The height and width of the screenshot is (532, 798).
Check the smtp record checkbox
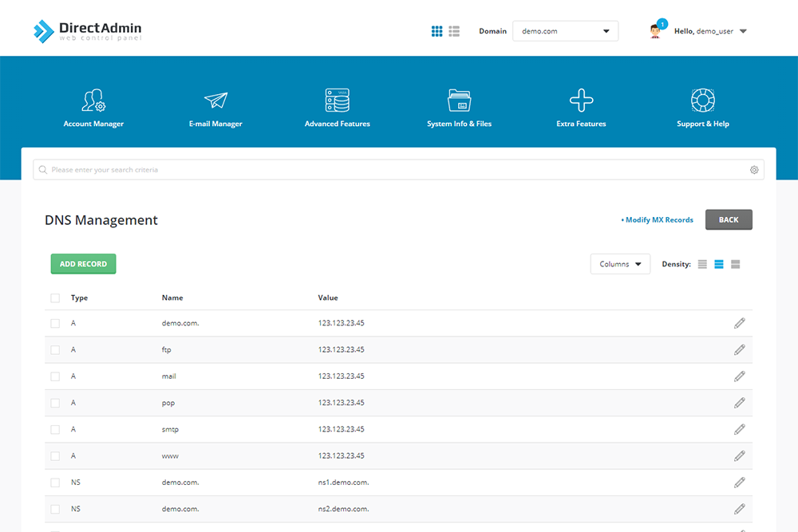55,430
